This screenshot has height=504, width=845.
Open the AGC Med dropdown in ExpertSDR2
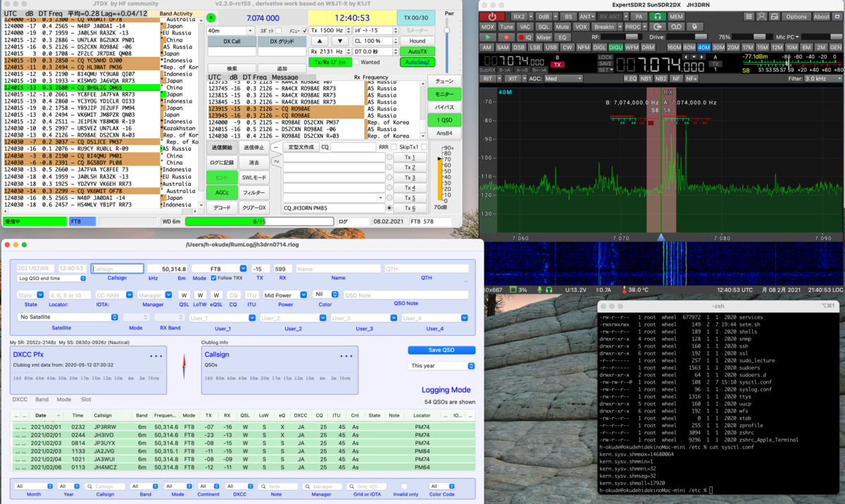click(563, 79)
